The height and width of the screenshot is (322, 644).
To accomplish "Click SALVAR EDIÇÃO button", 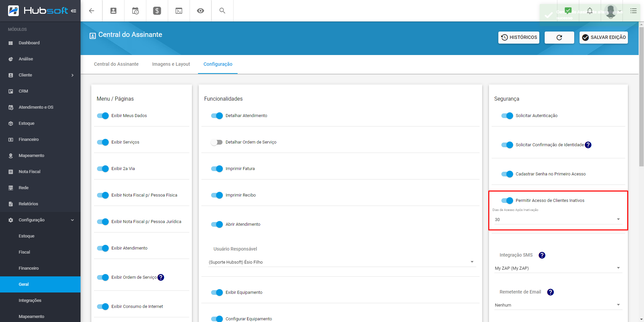I will 604,38.
